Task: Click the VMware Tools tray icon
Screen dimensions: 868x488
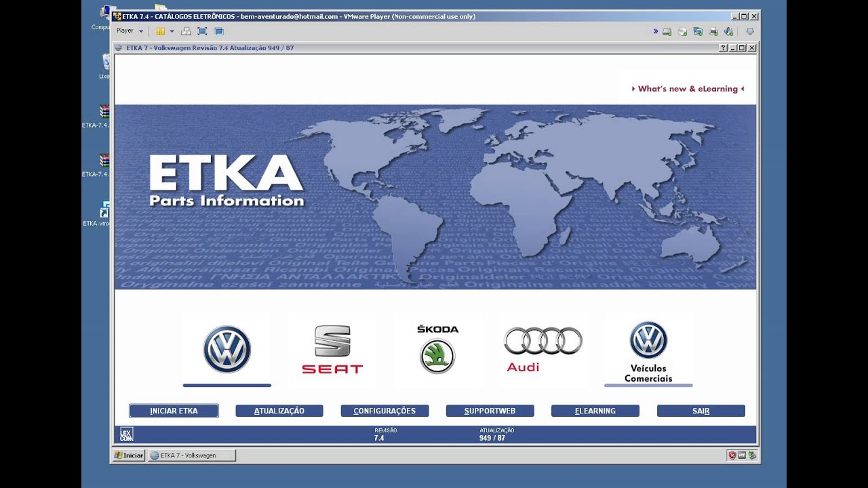Action: (x=742, y=455)
